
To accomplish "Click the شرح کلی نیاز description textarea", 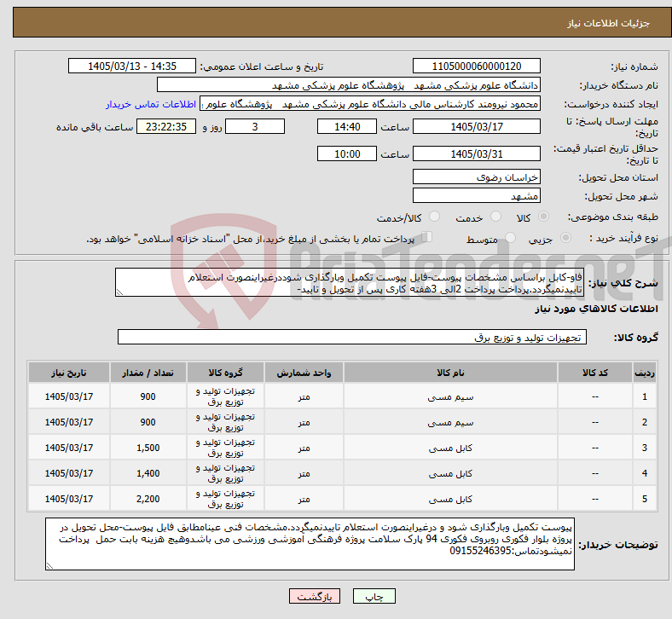I will click(x=350, y=282).
